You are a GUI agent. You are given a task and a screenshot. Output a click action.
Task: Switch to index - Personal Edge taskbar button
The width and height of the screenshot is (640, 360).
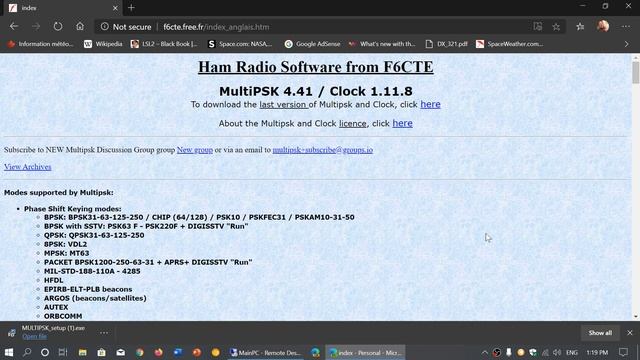coord(366,353)
